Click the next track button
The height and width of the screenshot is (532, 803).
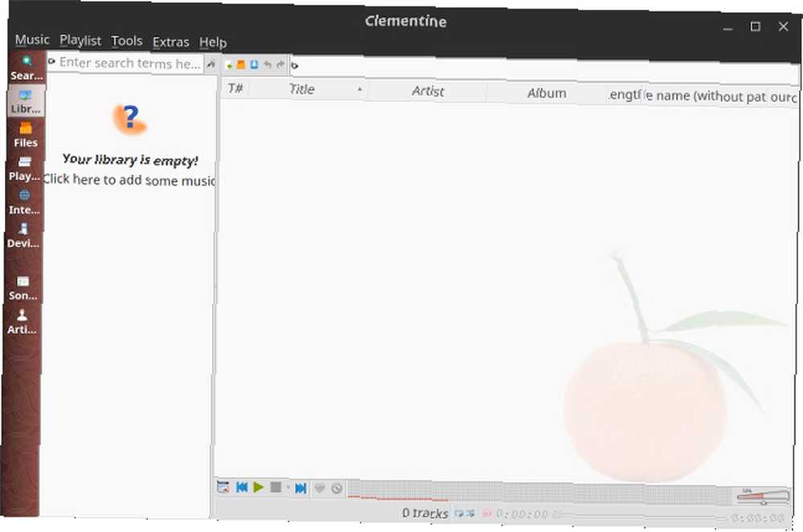[300, 488]
